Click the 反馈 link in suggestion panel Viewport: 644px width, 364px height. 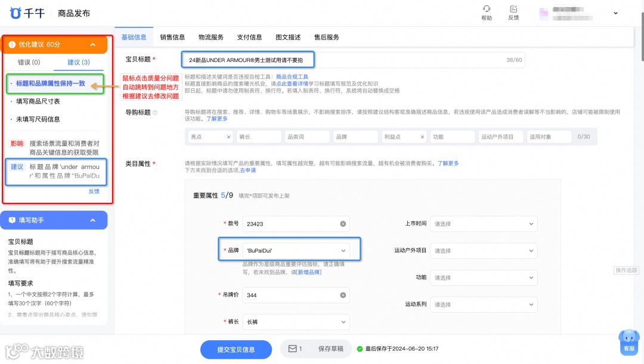94,191
